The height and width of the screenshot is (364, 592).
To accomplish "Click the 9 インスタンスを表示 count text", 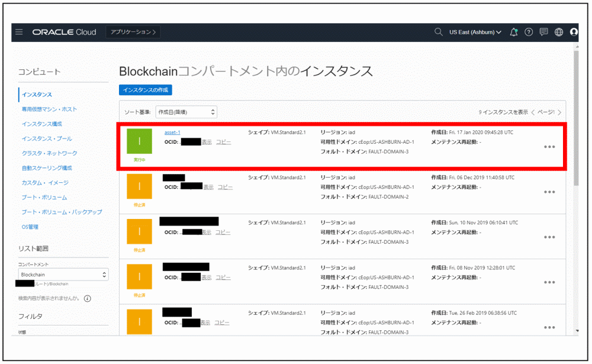I will (x=503, y=112).
